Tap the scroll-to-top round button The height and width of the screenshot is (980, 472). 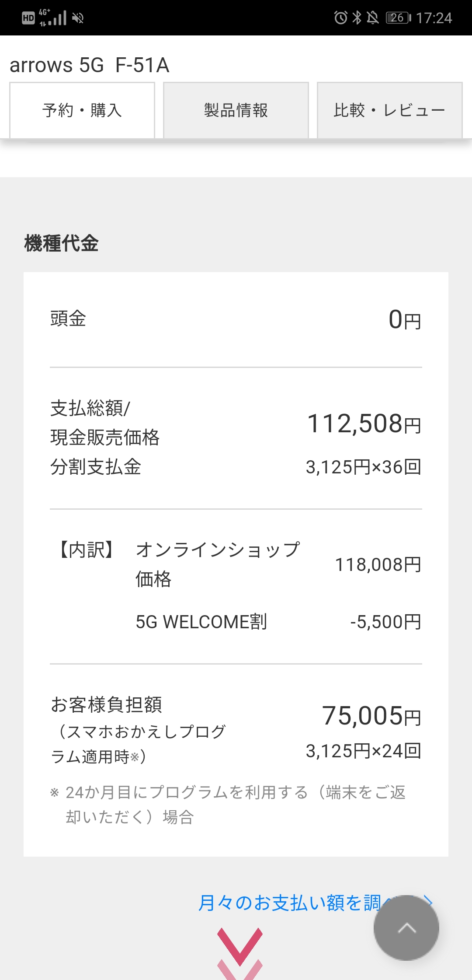pyautogui.click(x=406, y=927)
